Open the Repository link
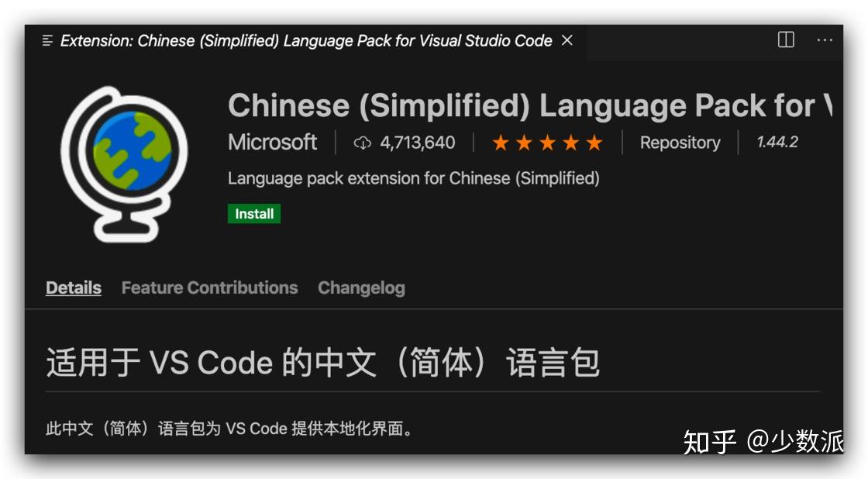 tap(680, 143)
